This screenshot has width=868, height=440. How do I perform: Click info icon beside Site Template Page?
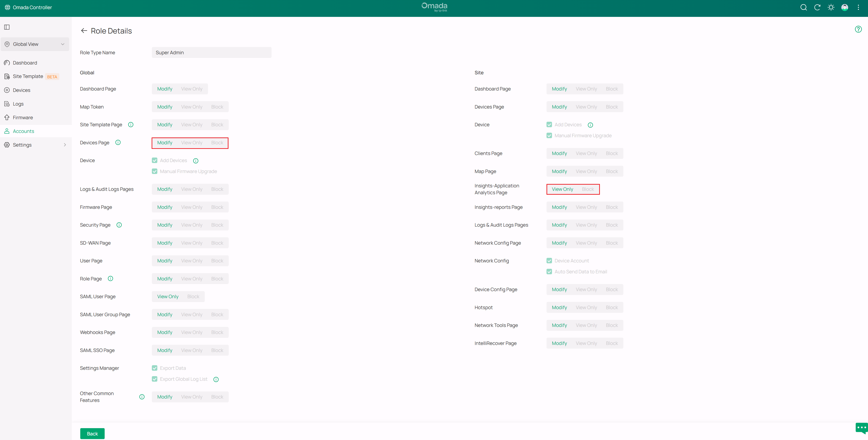[x=131, y=125]
